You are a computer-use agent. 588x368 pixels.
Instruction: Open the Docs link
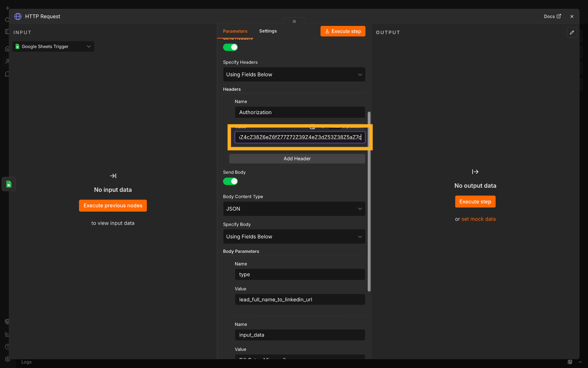pos(552,16)
